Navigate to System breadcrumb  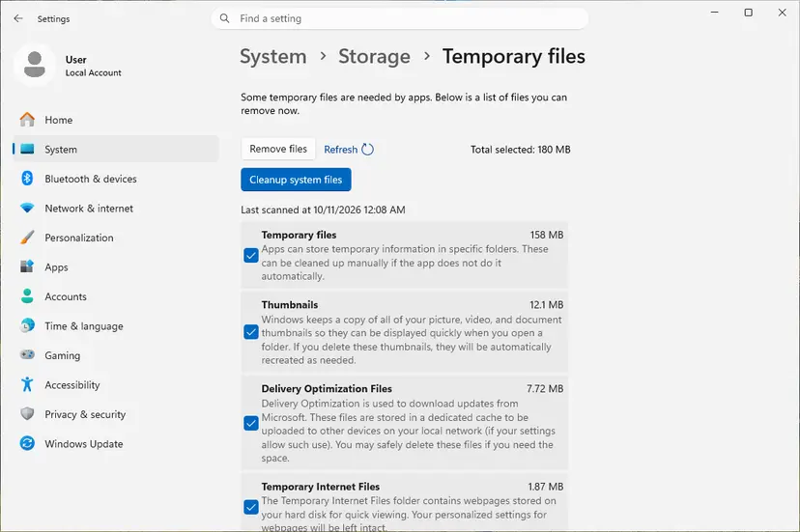(273, 56)
